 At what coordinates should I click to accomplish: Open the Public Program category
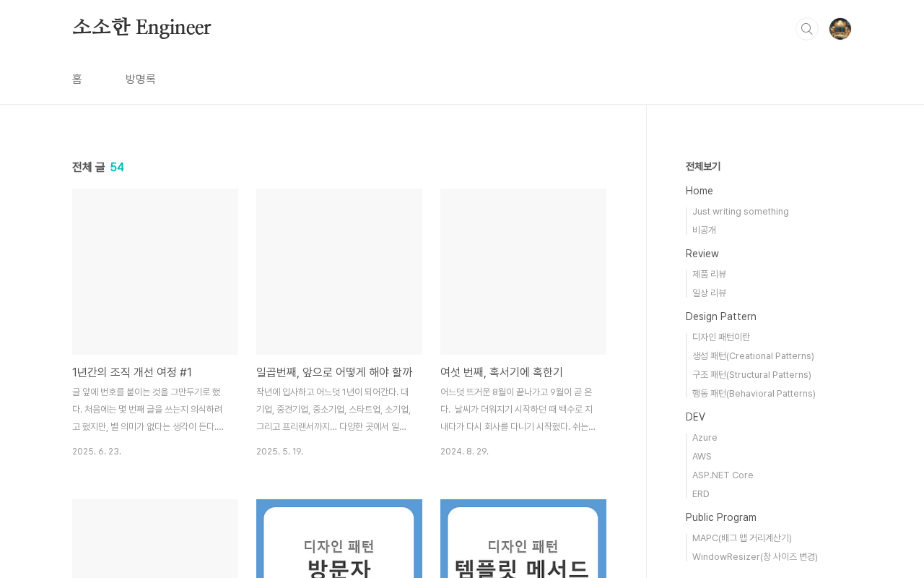coord(721,517)
